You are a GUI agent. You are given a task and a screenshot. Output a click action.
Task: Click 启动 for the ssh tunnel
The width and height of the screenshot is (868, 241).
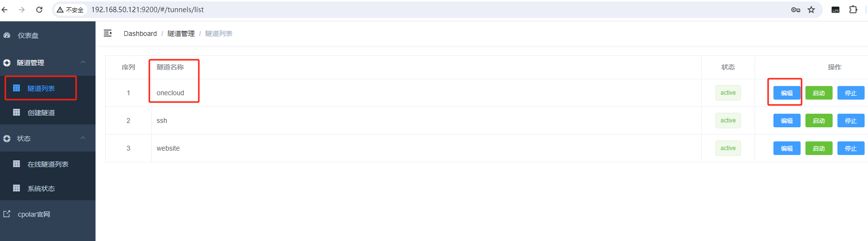(819, 120)
